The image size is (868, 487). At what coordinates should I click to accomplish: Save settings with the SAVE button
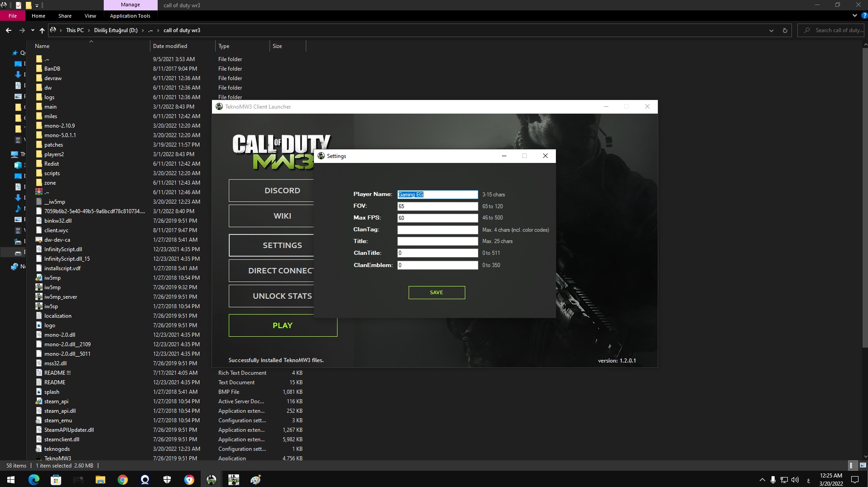437,292
